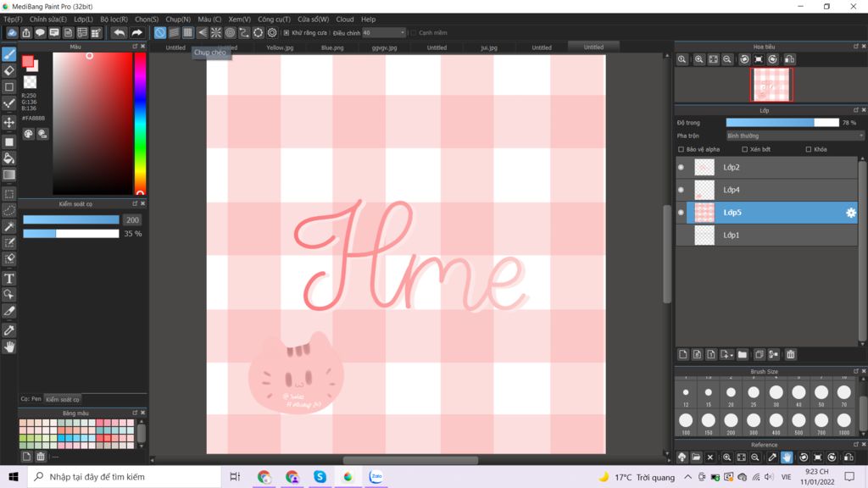The image size is (868, 488).
Task: Choose brush size 25 preset
Action: [754, 395]
